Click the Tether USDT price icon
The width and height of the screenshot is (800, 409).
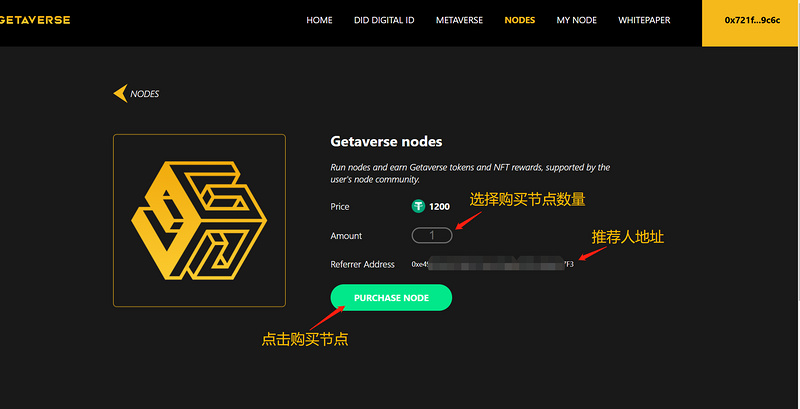[x=418, y=207]
